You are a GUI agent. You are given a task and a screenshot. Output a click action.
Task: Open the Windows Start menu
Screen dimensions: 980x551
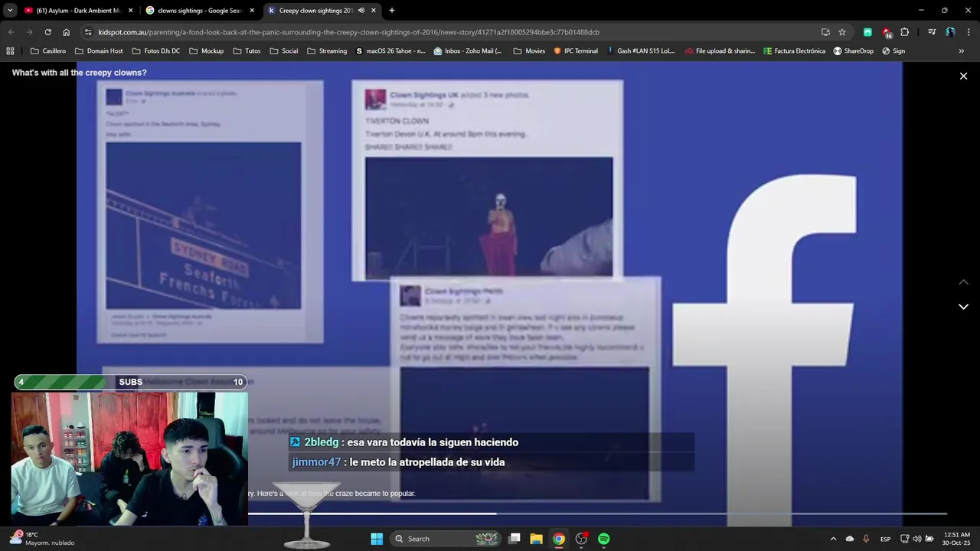point(377,539)
